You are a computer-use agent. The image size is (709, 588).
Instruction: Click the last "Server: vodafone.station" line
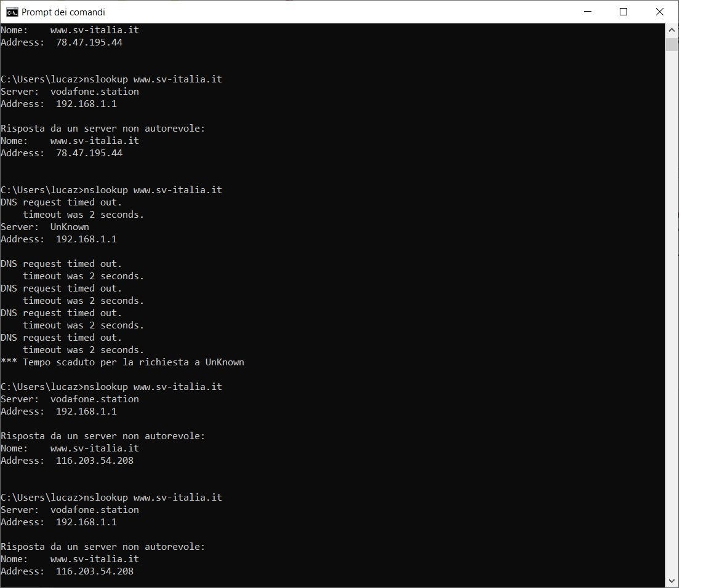pyautogui.click(x=70, y=510)
